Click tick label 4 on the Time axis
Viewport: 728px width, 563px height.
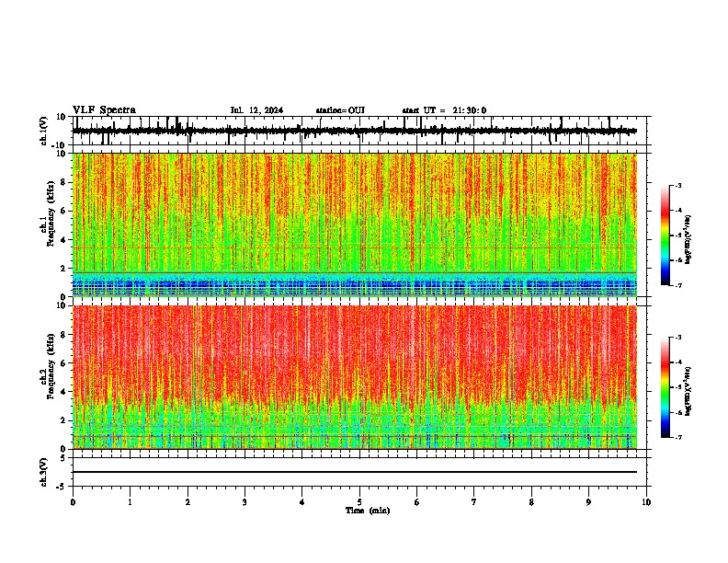click(x=301, y=502)
